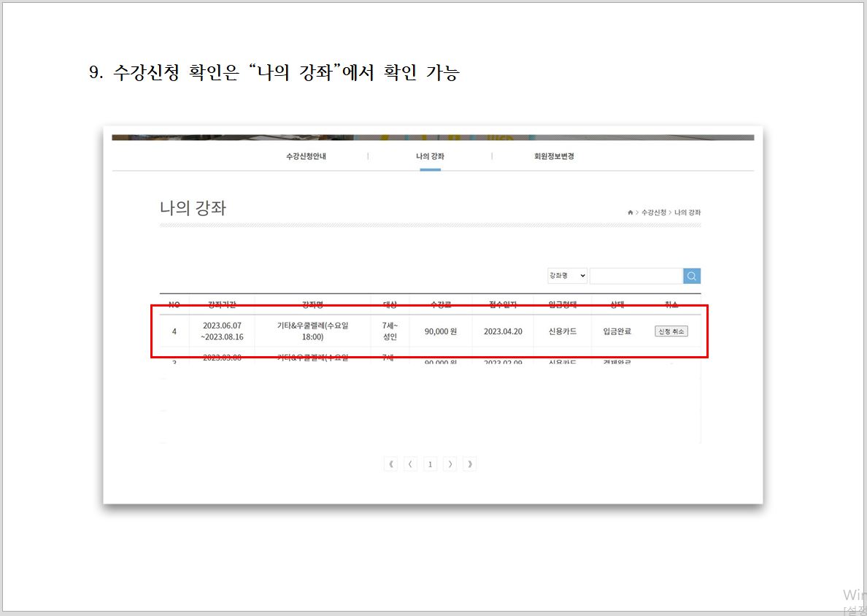This screenshot has height=616, width=867.
Task: Click 나의 강좌 in the breadcrumb
Action: click(687, 212)
